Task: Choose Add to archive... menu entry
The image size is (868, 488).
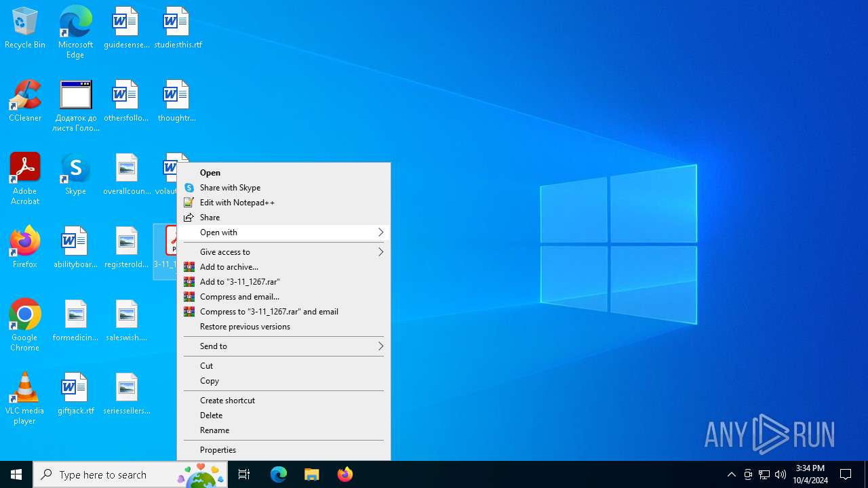Action: pyautogui.click(x=283, y=267)
